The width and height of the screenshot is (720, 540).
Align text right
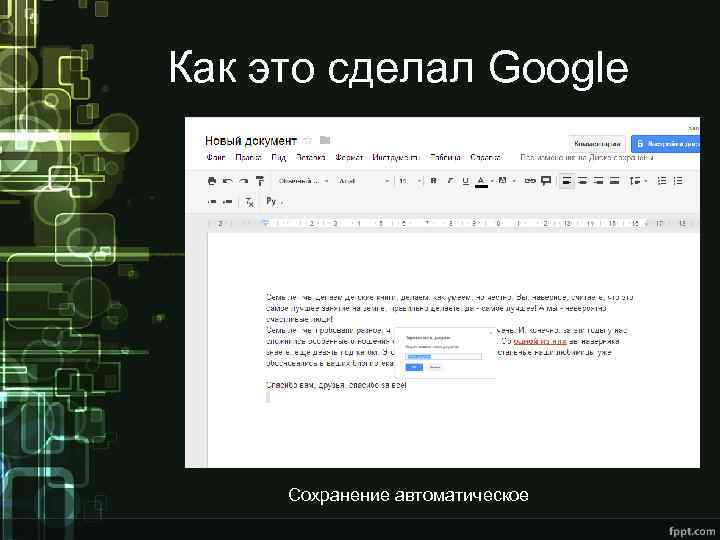click(598, 181)
